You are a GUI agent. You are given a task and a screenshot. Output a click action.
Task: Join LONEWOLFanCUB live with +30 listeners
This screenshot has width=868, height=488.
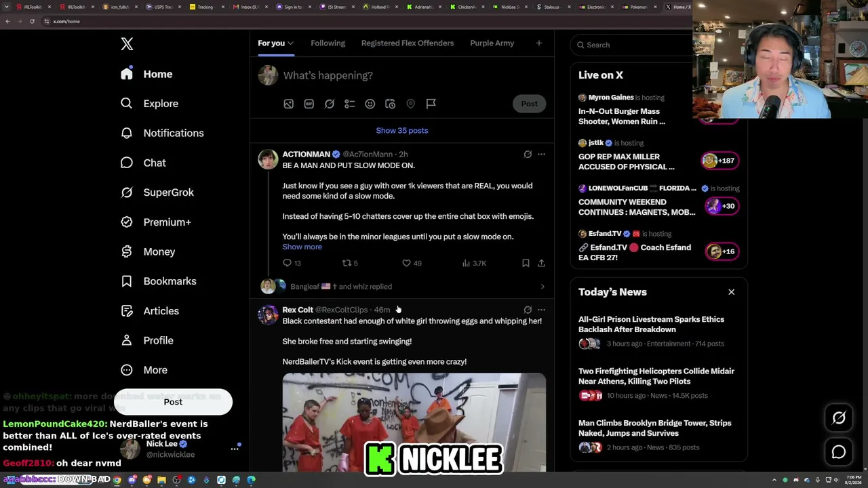pyautogui.click(x=658, y=200)
